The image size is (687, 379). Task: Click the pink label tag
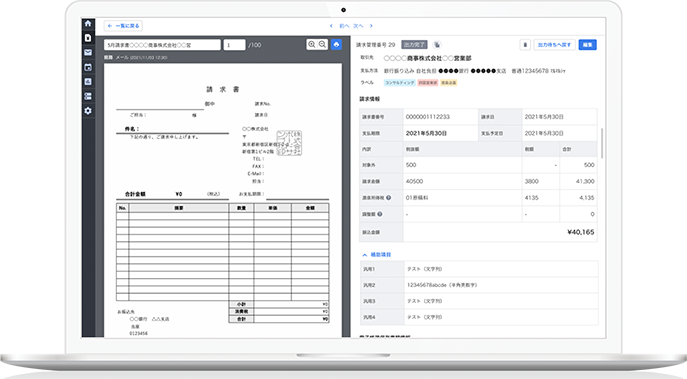pos(428,82)
